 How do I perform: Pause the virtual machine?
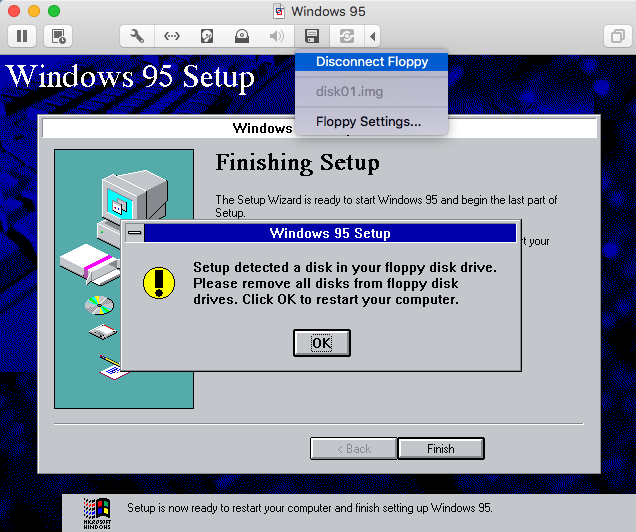tap(22, 36)
